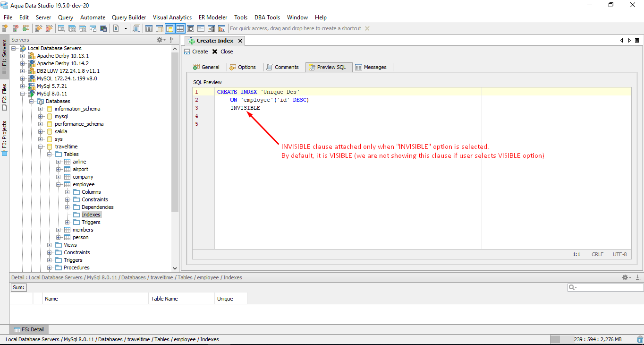Screen dimensions: 644x345
Task: Click the memory usage progress bar
Action: coord(592,339)
